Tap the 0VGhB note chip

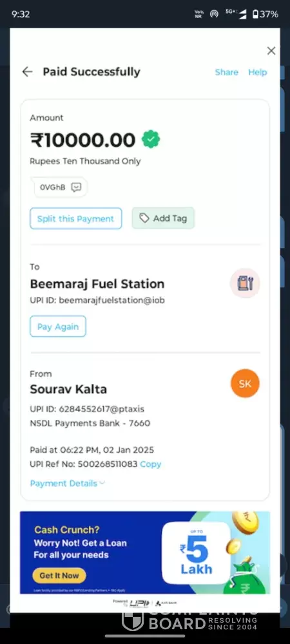pyautogui.click(x=61, y=187)
